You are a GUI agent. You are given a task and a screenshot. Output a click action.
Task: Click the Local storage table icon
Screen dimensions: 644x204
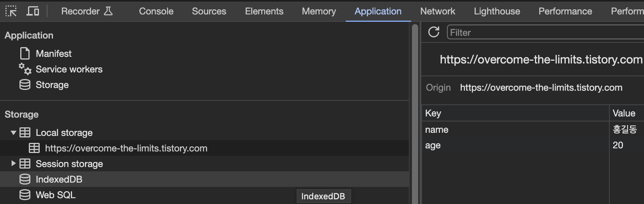[25, 132]
